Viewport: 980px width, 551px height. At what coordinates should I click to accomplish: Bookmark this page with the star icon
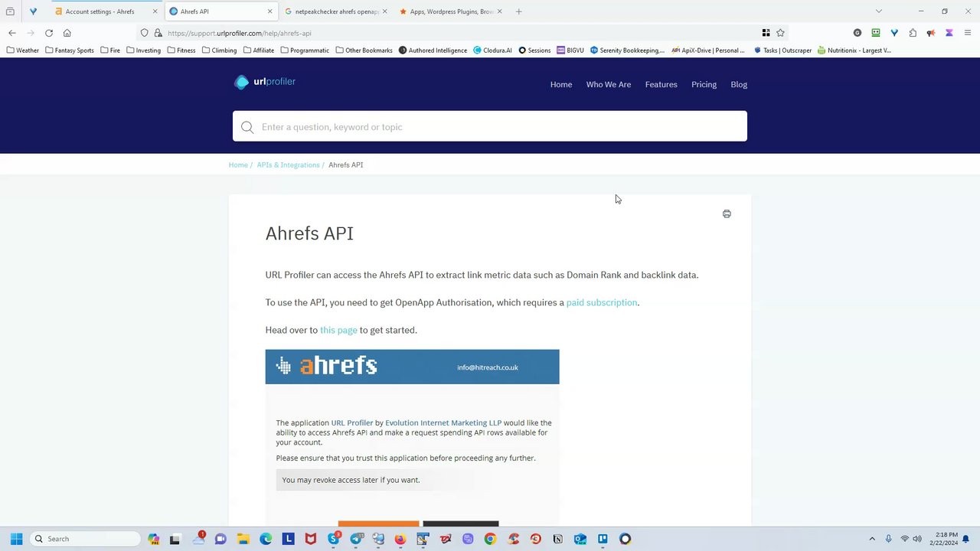point(780,33)
